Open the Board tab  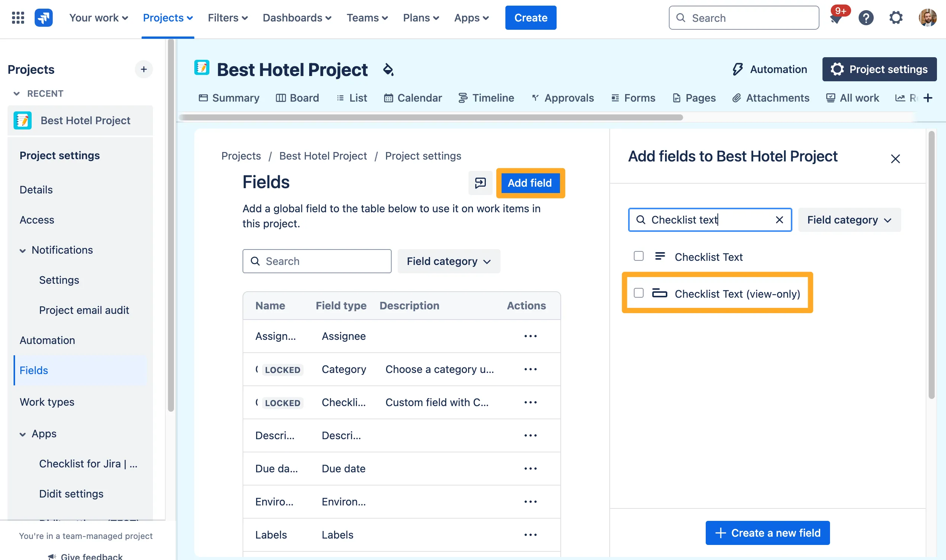298,98
